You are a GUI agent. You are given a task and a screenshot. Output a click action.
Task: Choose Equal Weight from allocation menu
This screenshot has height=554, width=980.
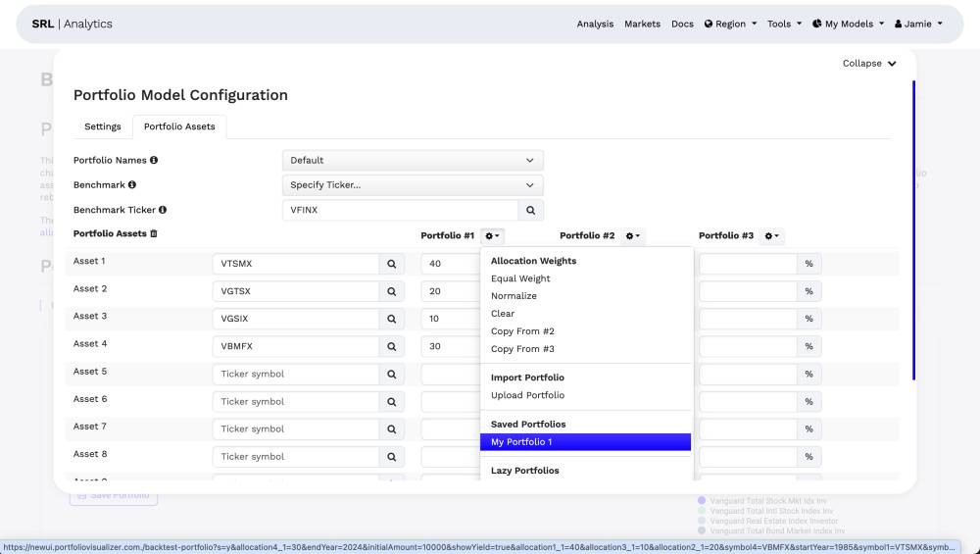pyautogui.click(x=520, y=278)
